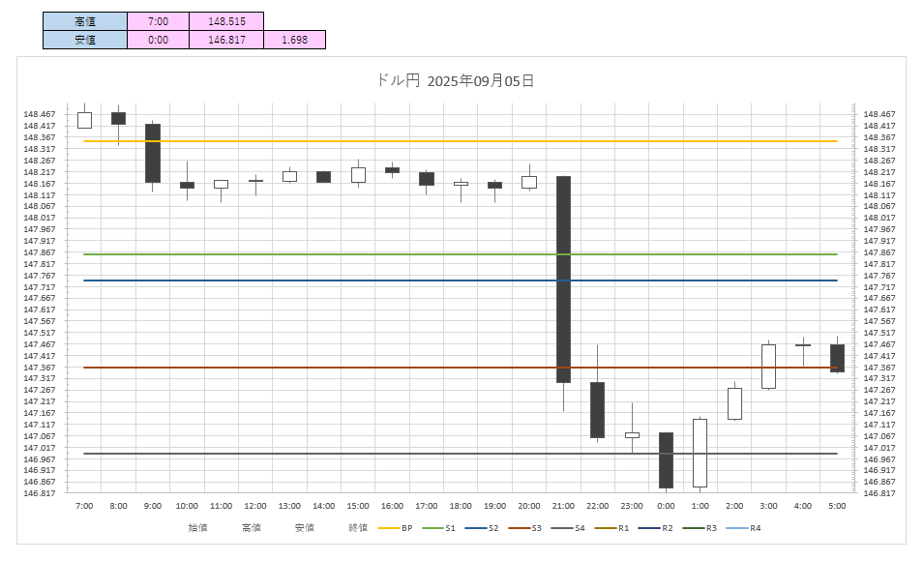Click the BP legend entry

tap(396, 528)
